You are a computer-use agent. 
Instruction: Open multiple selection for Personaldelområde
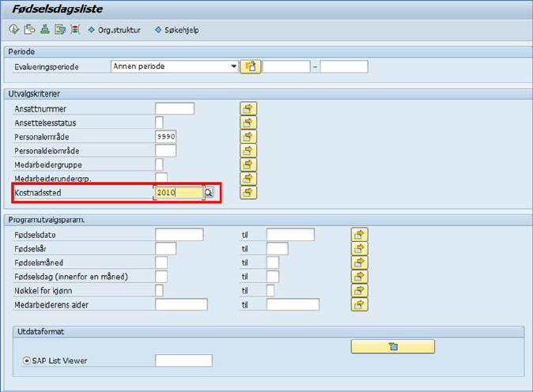(248, 150)
